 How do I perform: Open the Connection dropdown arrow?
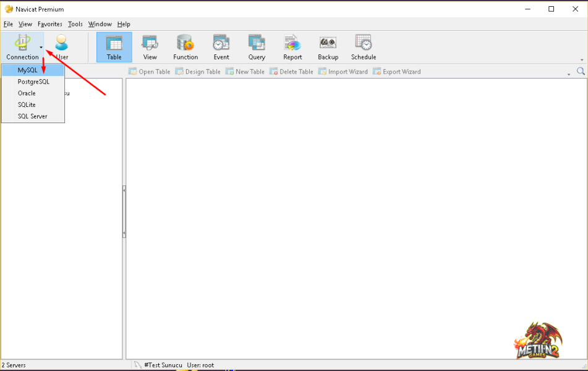click(x=41, y=47)
